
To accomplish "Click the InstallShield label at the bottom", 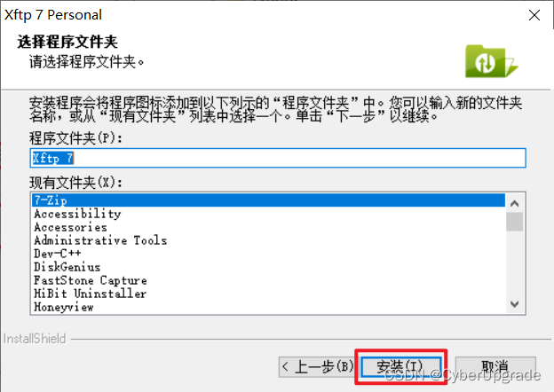I will 35,339.
